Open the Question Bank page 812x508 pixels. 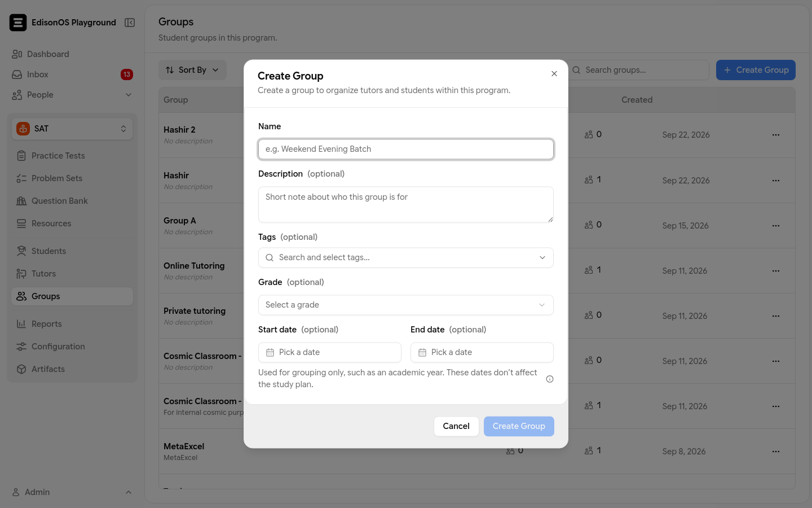(72, 201)
